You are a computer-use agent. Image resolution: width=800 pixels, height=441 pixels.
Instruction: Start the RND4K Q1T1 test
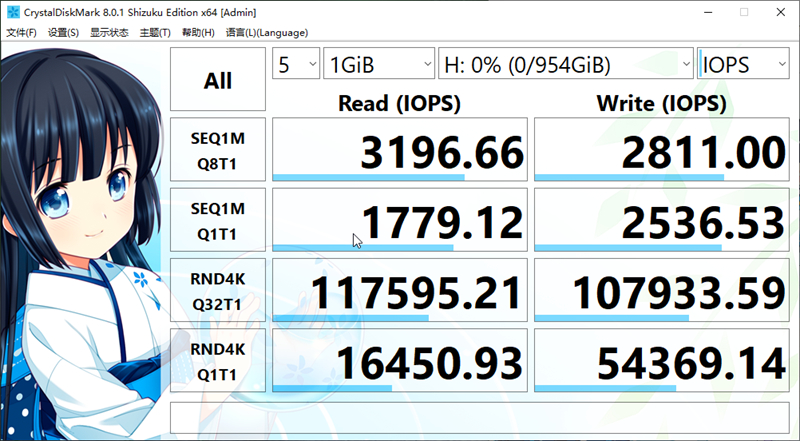[218, 360]
